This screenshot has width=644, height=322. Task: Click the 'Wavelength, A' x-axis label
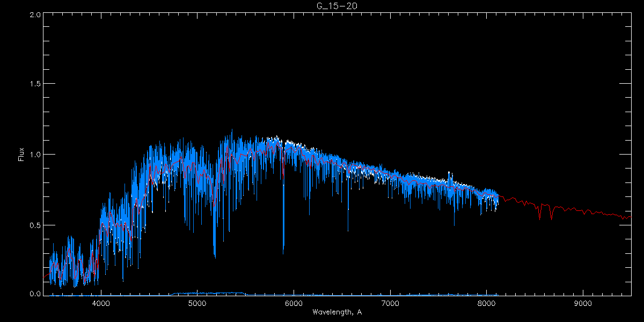click(x=336, y=312)
